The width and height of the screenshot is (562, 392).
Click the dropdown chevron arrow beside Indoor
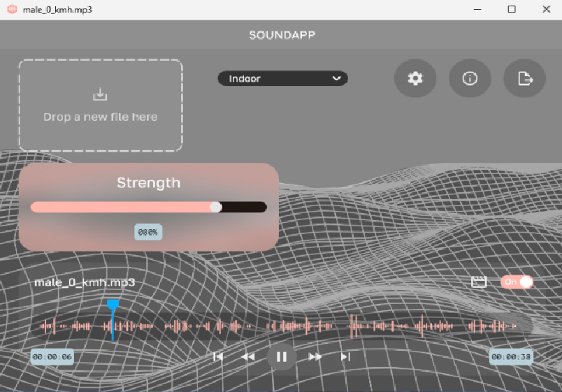pyautogui.click(x=336, y=78)
